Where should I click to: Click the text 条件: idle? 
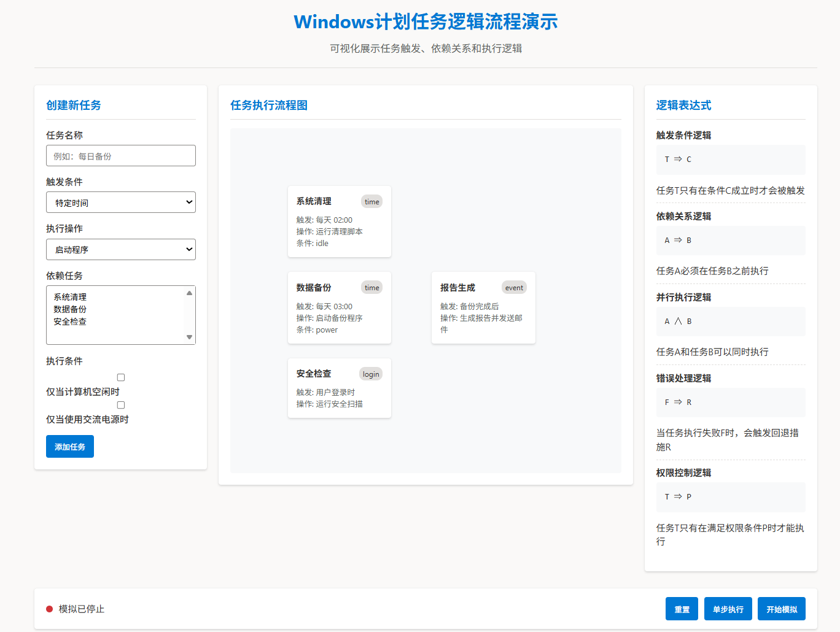click(x=313, y=243)
